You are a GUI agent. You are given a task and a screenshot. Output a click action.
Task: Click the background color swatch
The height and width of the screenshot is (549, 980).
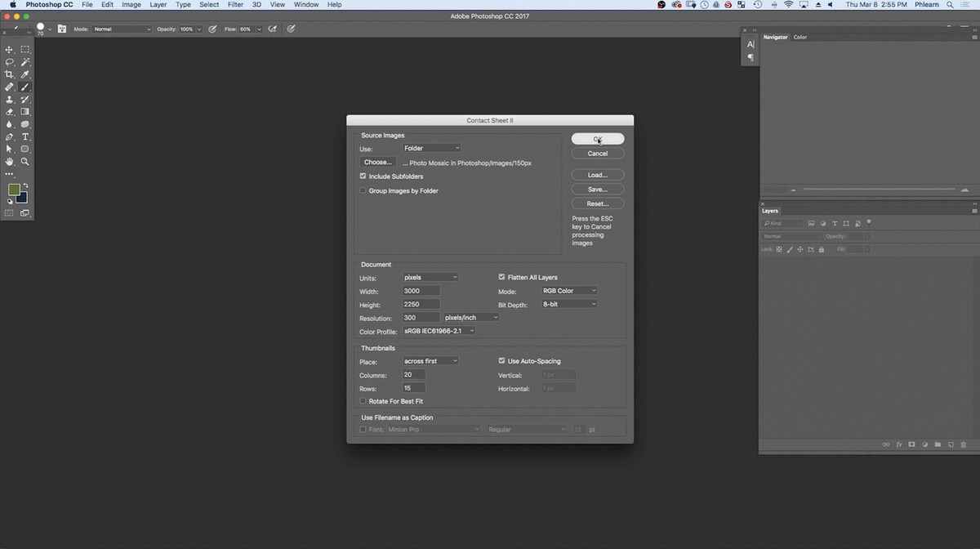click(23, 199)
